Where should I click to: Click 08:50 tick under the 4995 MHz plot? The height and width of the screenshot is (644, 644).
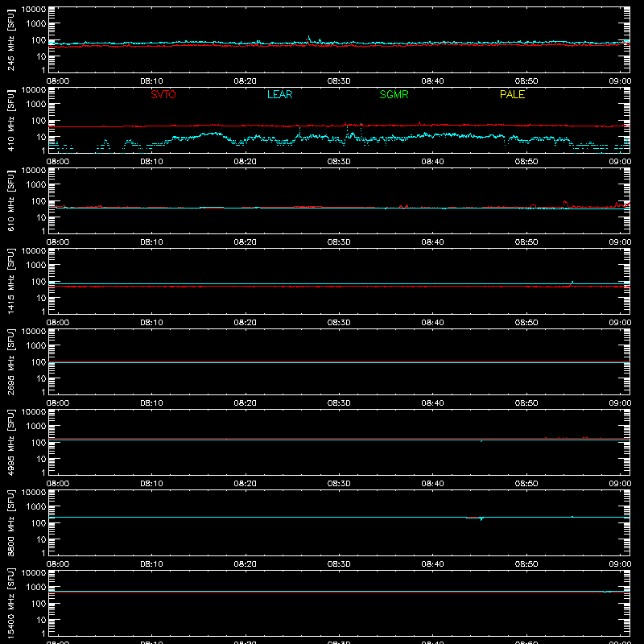[526, 484]
